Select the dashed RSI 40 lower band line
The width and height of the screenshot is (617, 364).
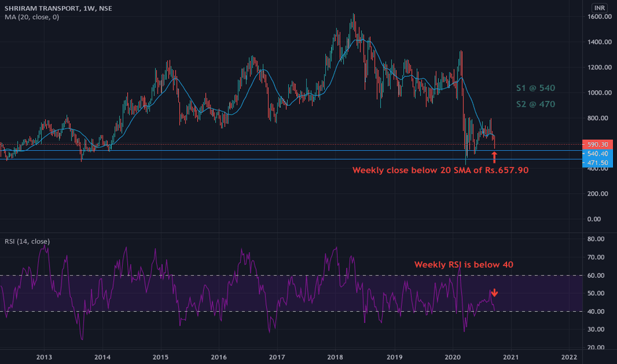(291, 311)
